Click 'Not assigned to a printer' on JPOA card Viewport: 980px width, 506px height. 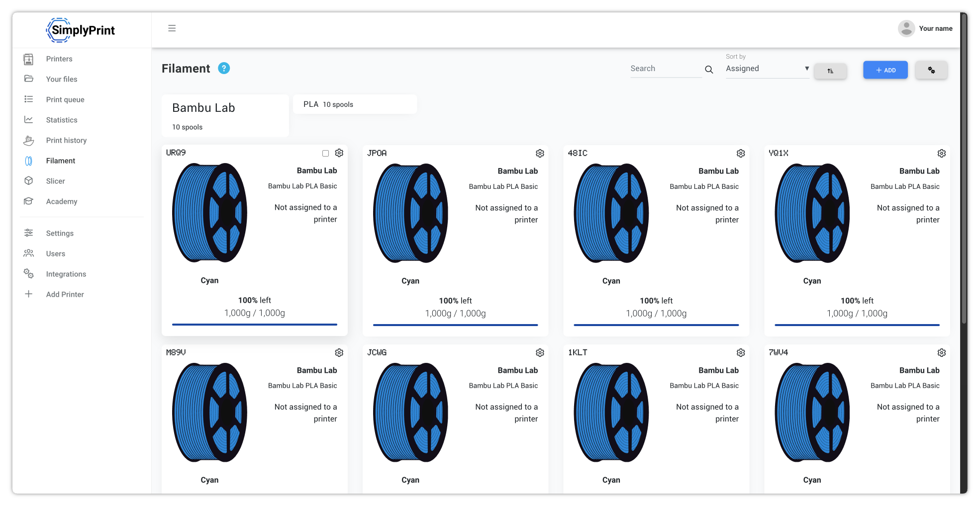506,214
